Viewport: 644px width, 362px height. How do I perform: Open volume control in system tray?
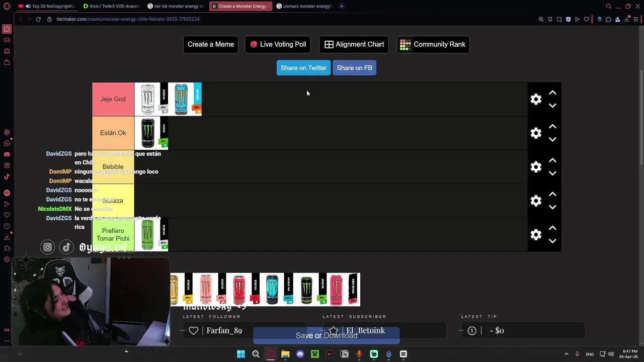[611, 354]
